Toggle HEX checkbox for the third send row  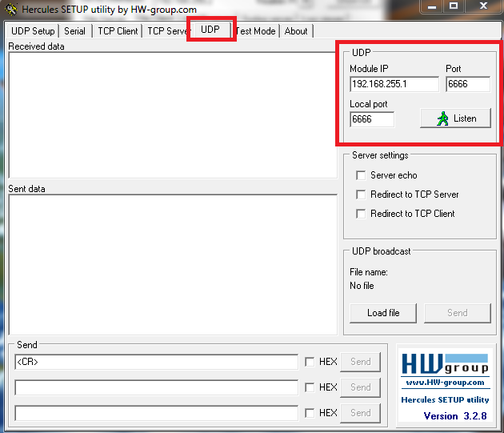[x=310, y=413]
